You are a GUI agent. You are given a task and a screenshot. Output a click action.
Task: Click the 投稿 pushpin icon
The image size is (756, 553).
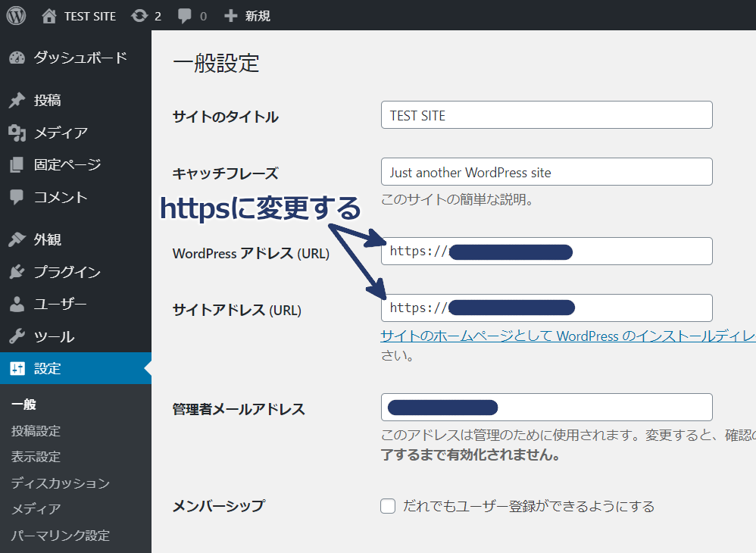17,100
